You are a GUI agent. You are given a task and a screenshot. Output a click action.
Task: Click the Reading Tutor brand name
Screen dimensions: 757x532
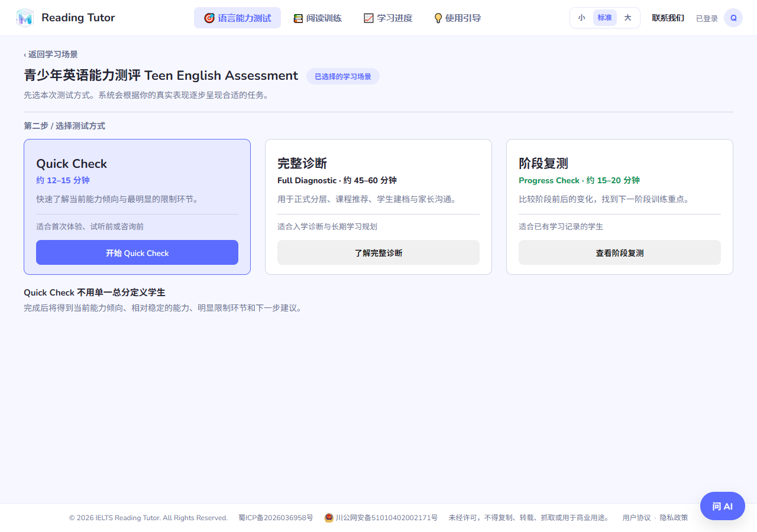78,18
